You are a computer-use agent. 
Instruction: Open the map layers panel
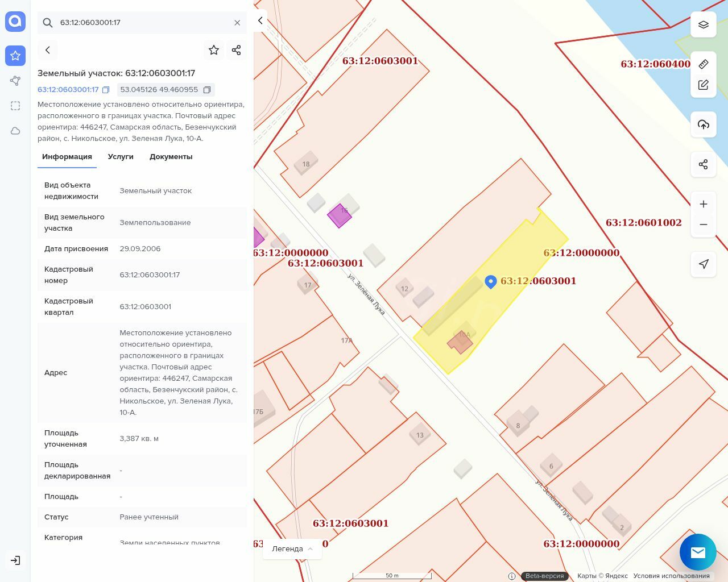[x=704, y=25]
